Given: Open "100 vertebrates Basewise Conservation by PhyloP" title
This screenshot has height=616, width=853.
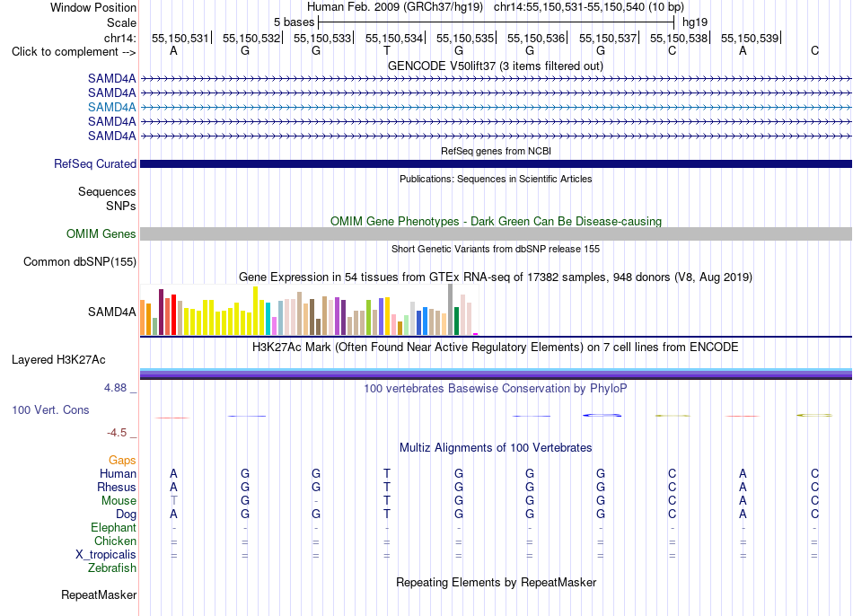Looking at the screenshot, I should tap(496, 389).
